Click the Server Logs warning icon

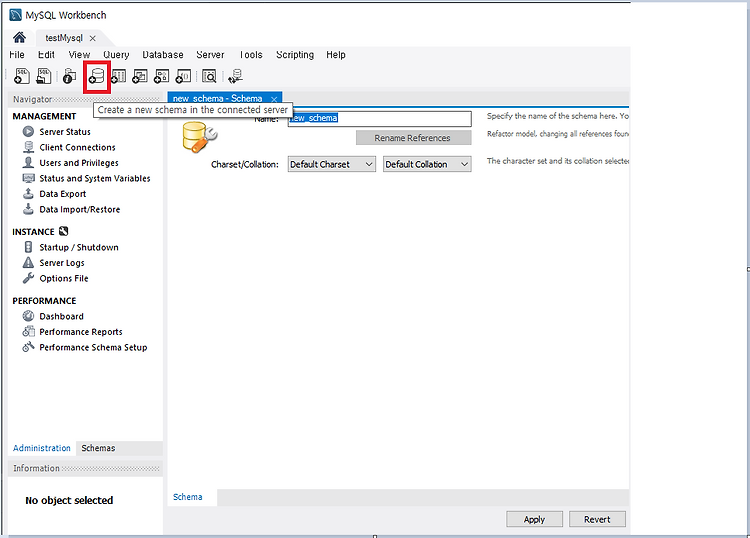coord(28,263)
